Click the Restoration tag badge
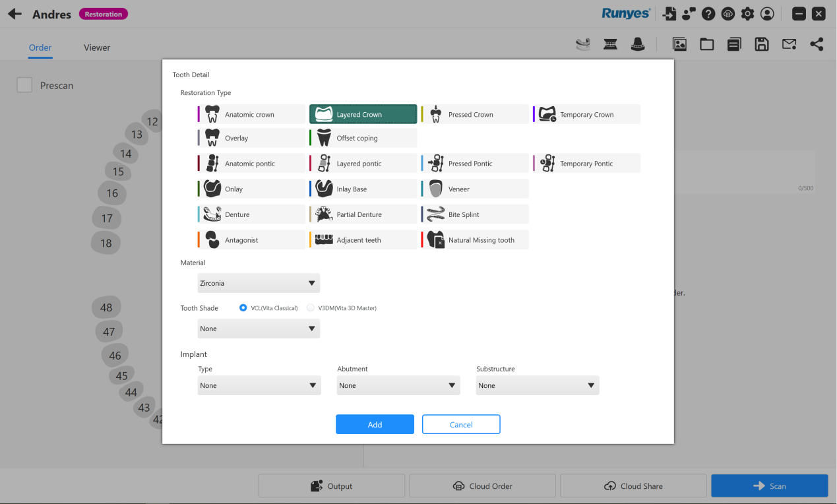This screenshot has height=504, width=837. (104, 14)
